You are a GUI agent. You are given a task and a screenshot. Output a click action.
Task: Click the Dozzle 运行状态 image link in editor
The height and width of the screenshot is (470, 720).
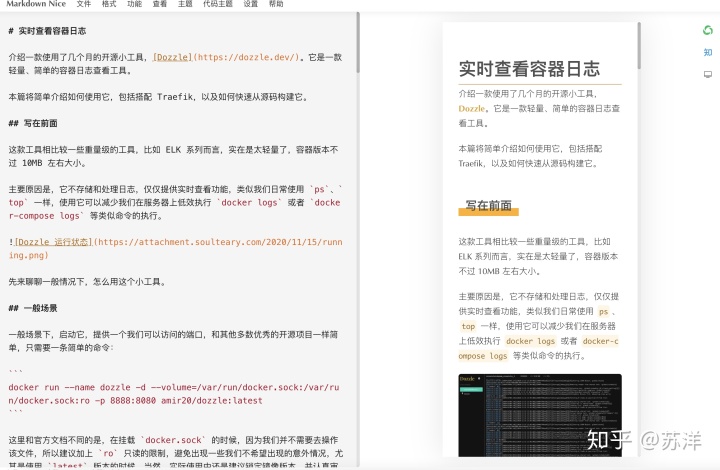click(54, 242)
